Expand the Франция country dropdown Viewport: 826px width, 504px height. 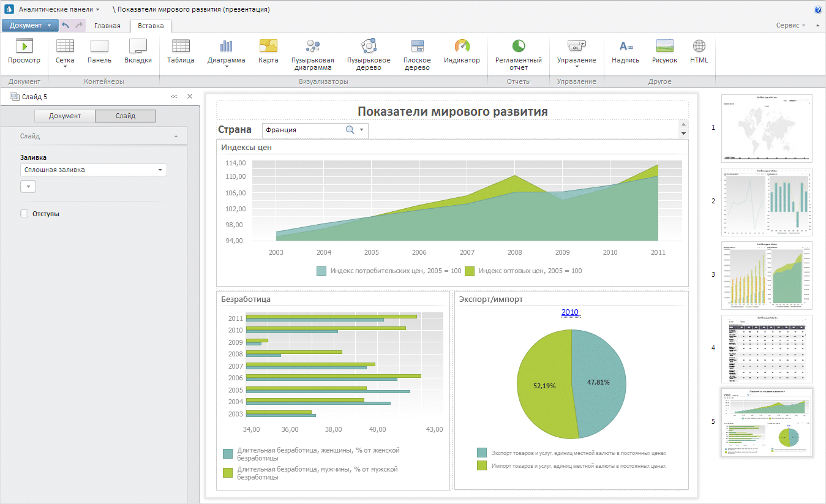[362, 130]
